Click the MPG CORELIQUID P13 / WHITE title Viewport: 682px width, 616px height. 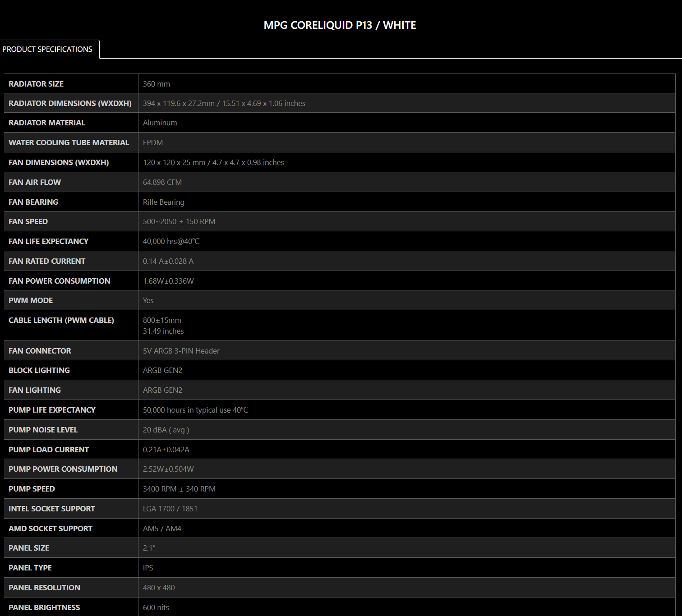340,25
